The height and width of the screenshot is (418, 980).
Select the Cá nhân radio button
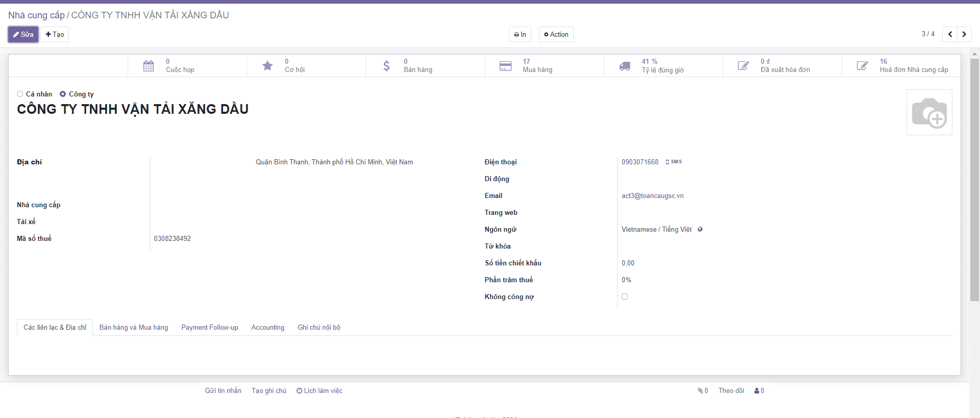pyautogui.click(x=20, y=94)
